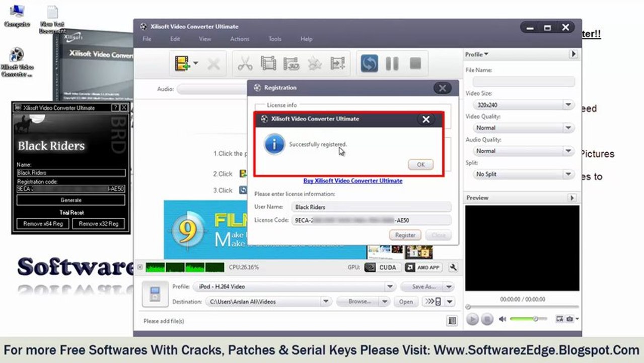Image resolution: width=644 pixels, height=363 pixels.
Task: Click the Add File toolbar icon
Action: click(182, 64)
